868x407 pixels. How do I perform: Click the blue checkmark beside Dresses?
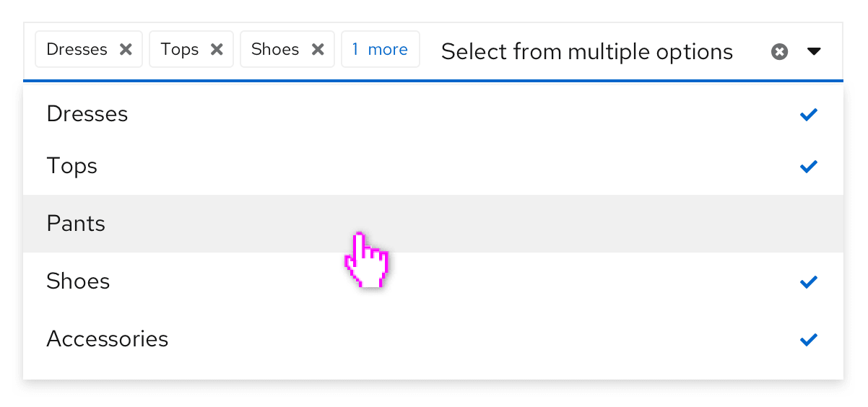tap(809, 114)
